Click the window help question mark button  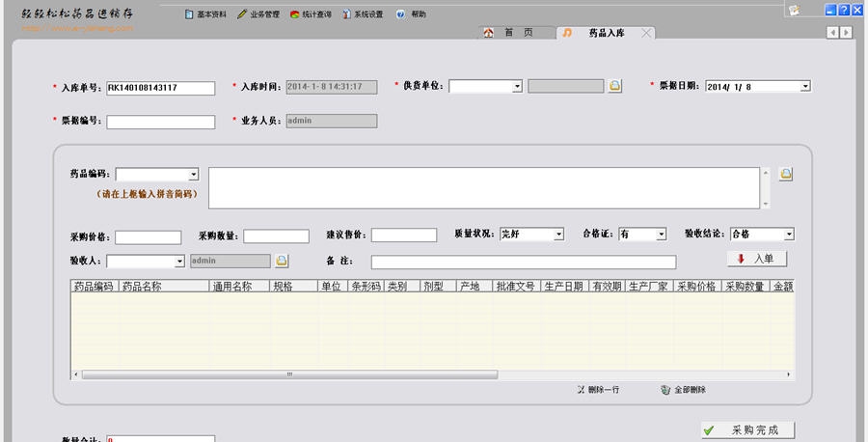pyautogui.click(x=844, y=10)
